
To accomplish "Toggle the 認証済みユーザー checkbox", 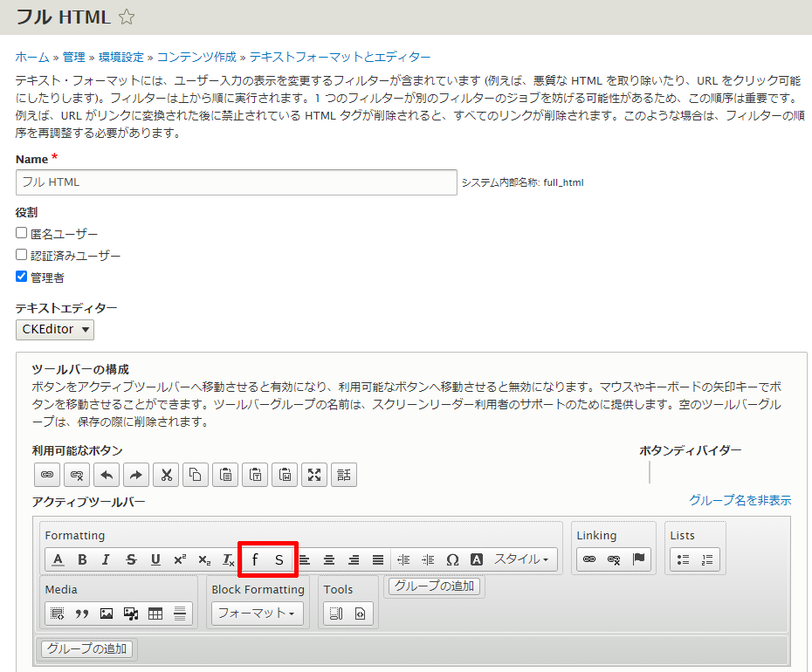I will [21, 255].
